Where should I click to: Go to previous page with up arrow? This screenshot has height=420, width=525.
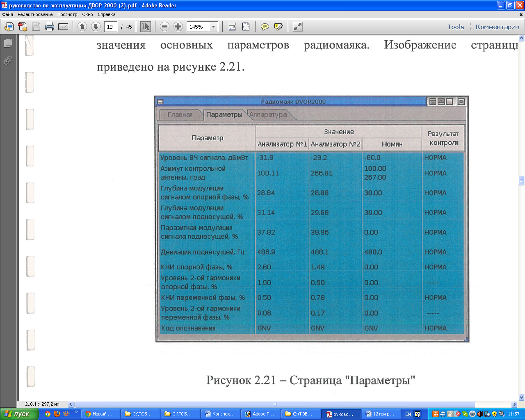click(82, 27)
